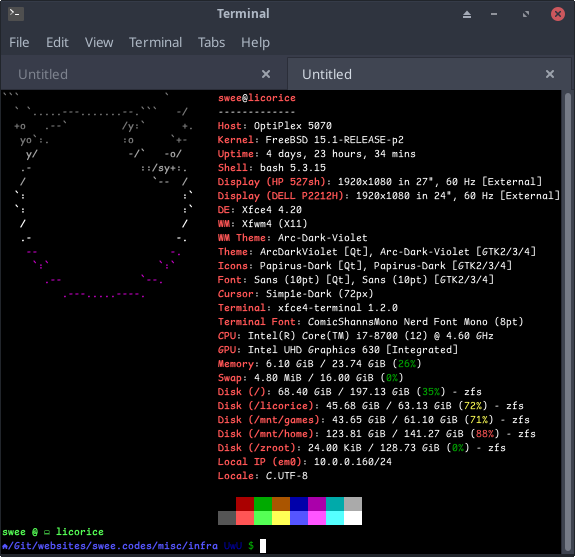Viewport: 575px width, 557px height.
Task: Click the eject-style shade window icon
Action: pyautogui.click(x=466, y=14)
